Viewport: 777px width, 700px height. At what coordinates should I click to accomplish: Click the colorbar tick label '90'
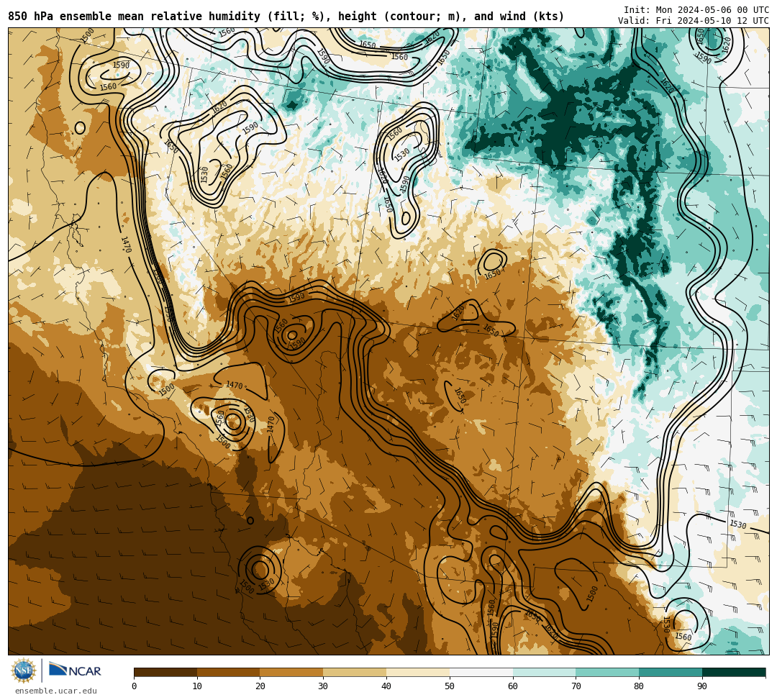(x=702, y=686)
